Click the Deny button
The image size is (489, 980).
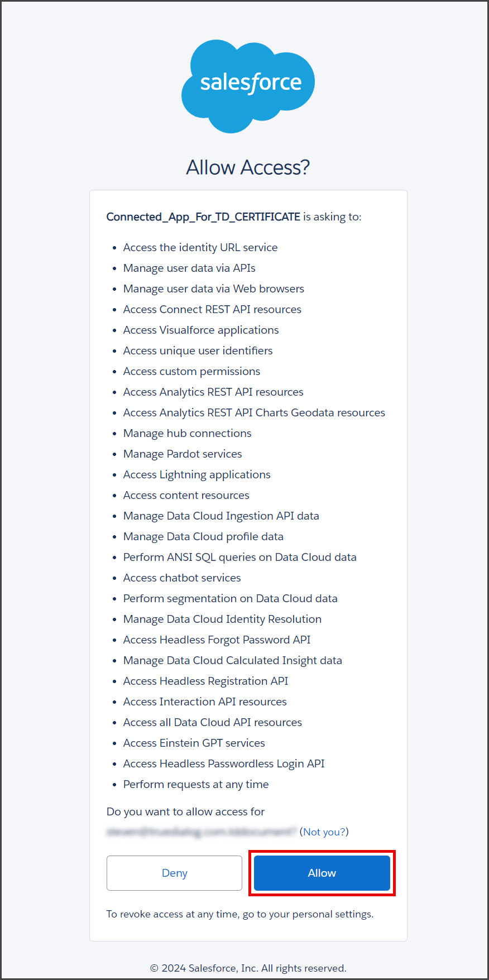(174, 873)
